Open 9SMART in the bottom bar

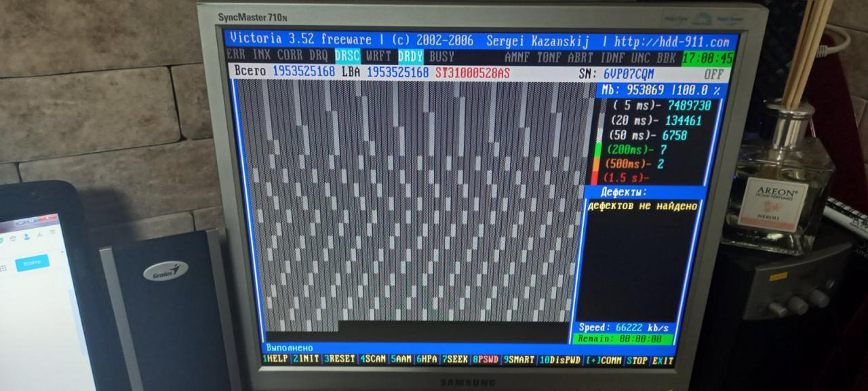coord(519,360)
